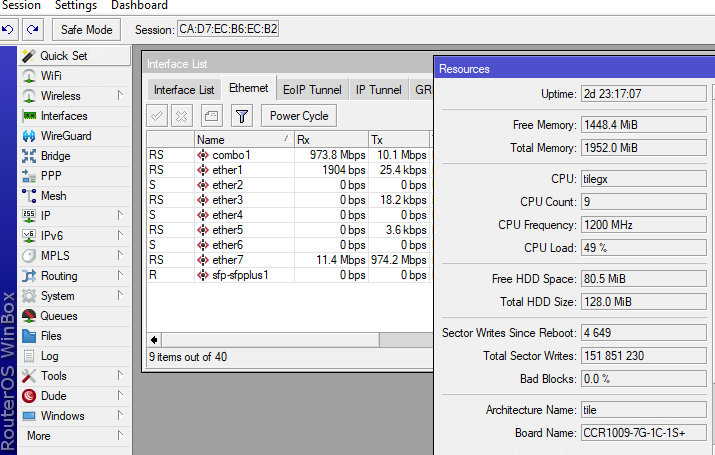Click the CPU Load 49 % field
The width and height of the screenshot is (715, 455).
point(643,248)
